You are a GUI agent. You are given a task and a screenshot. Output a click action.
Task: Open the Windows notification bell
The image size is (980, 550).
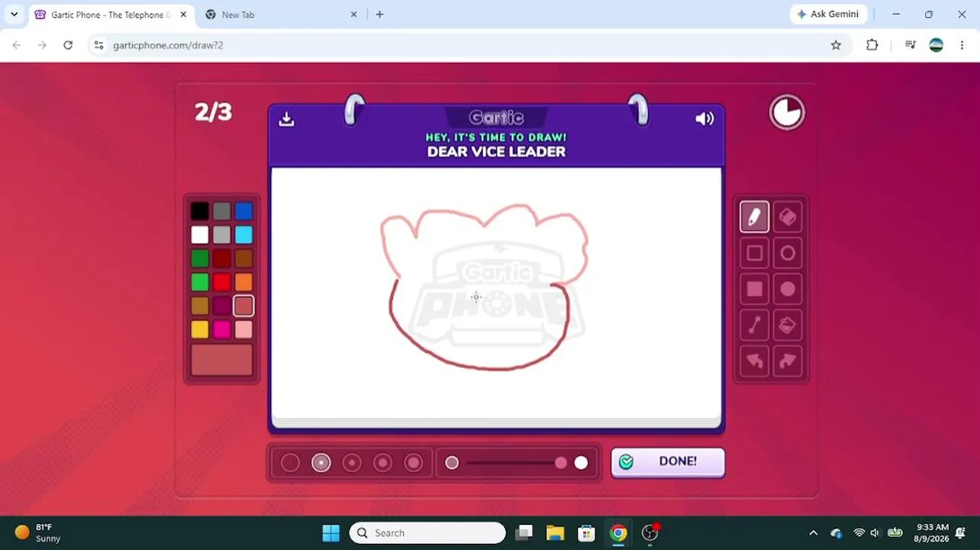coord(961,532)
